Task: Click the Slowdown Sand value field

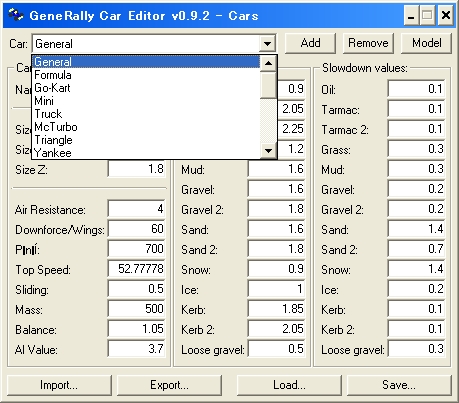Action: click(417, 229)
